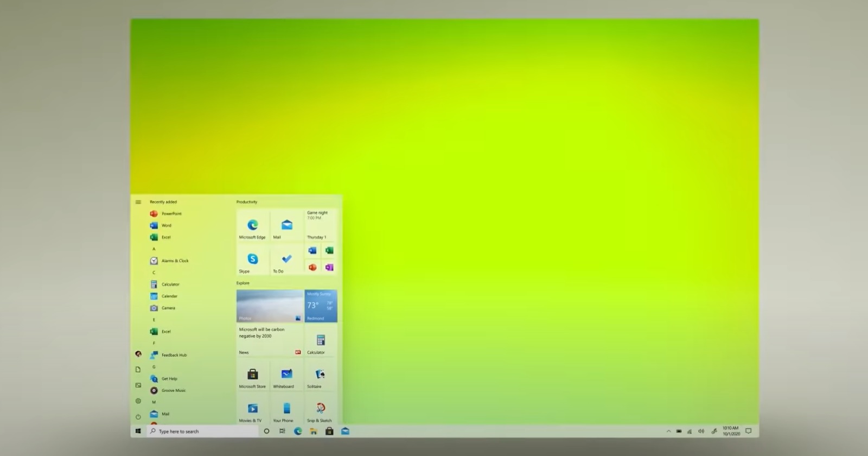Open the Calculator tile in Explore
Image resolution: width=868 pixels, height=456 pixels.
[x=321, y=340]
